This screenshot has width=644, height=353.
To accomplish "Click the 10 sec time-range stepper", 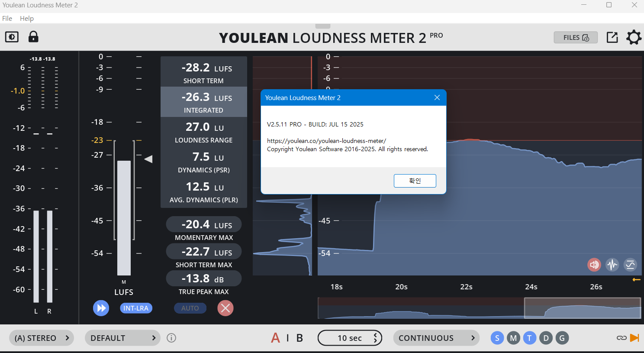I will tap(350, 338).
